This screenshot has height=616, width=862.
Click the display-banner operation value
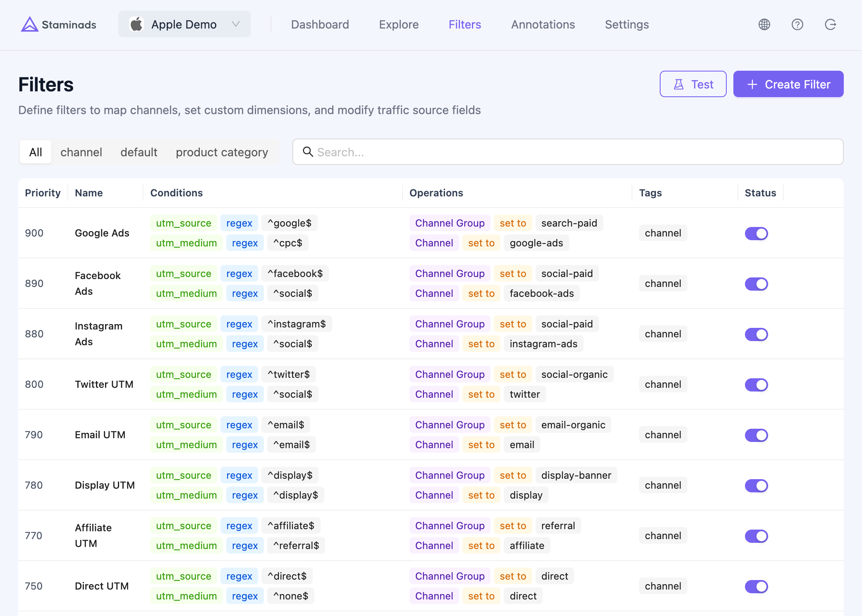pos(576,475)
